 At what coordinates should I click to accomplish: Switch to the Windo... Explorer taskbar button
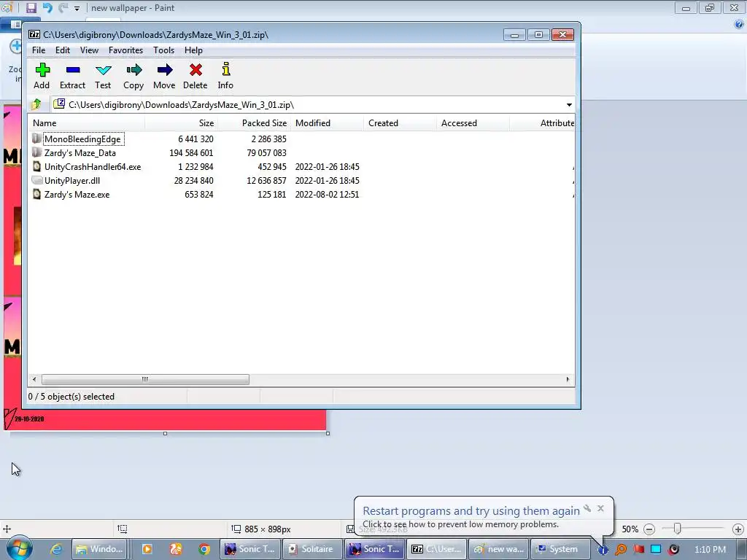pyautogui.click(x=100, y=549)
